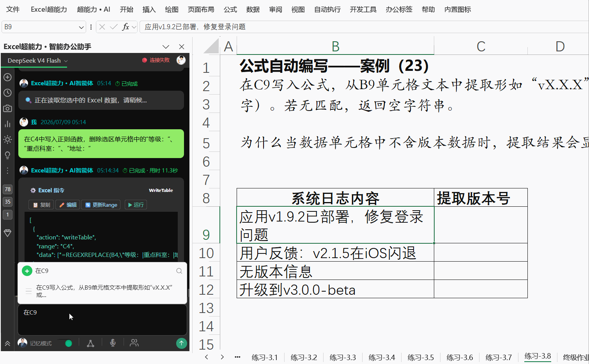Screen dimensions: 589x364
Task: Open the Name Box dropdown arrow
Action: (x=81, y=27)
